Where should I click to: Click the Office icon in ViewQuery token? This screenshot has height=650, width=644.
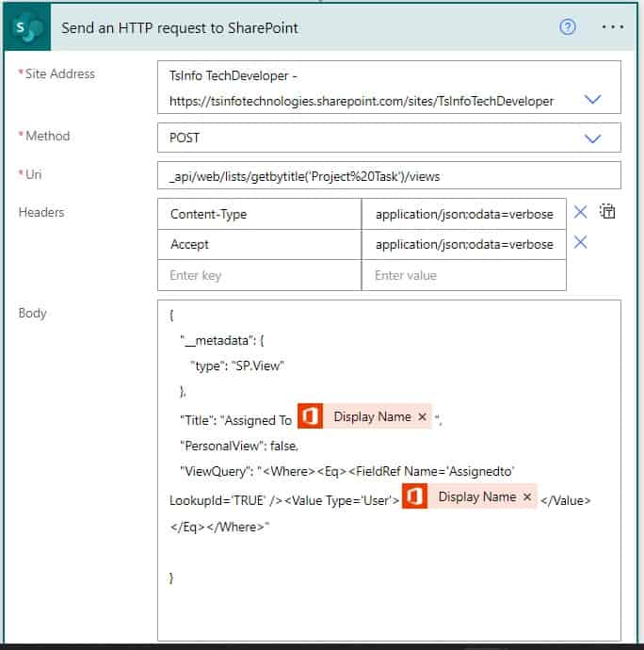(415, 496)
